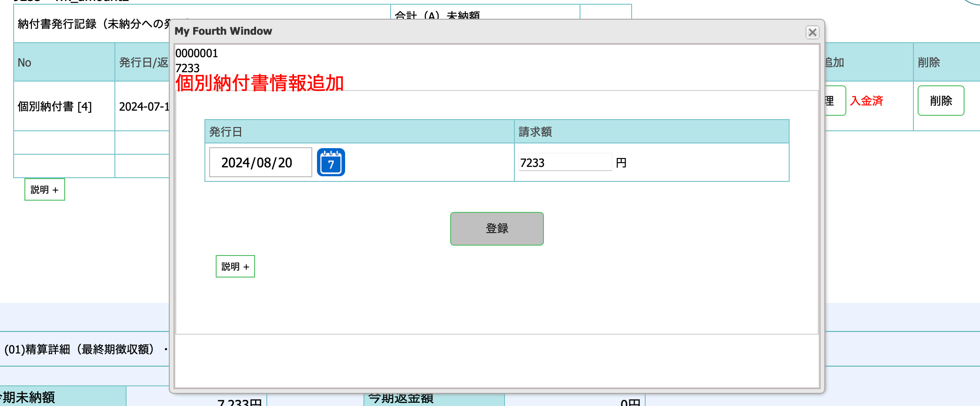Click the 請求額 header in dialog table
Image resolution: width=980 pixels, height=406 pixels.
pos(535,132)
